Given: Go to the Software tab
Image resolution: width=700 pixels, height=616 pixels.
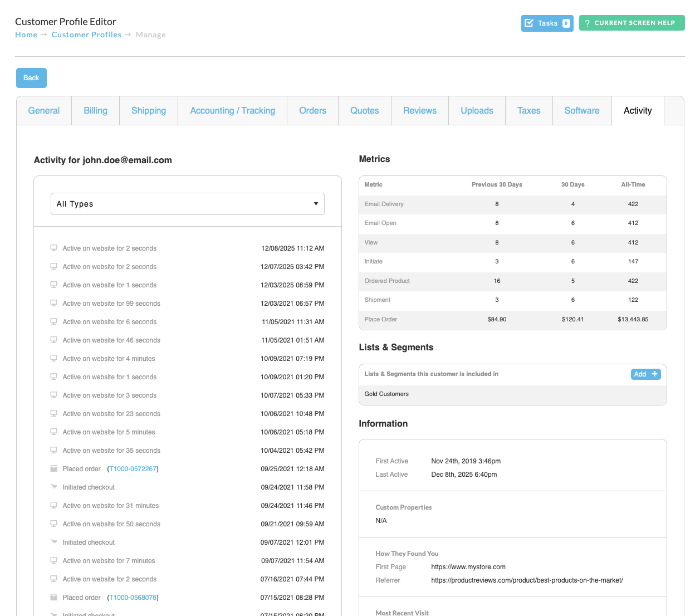Looking at the screenshot, I should [x=582, y=110].
